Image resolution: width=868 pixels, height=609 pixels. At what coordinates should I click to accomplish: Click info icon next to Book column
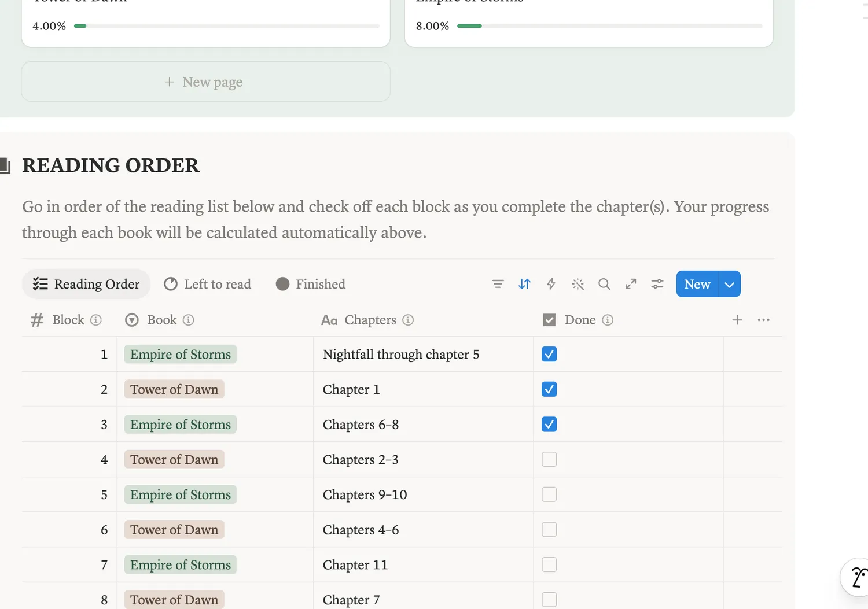click(189, 320)
